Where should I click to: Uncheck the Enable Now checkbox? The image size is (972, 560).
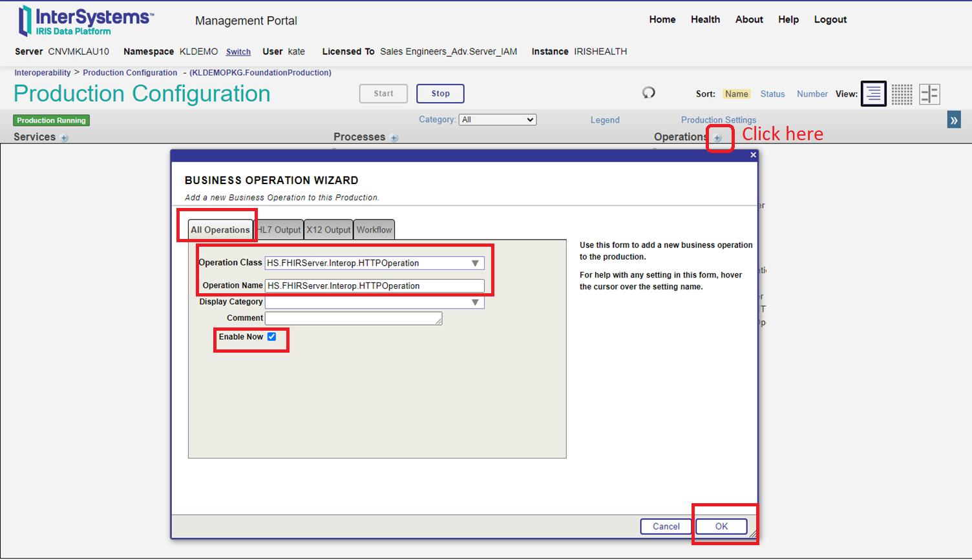272,337
